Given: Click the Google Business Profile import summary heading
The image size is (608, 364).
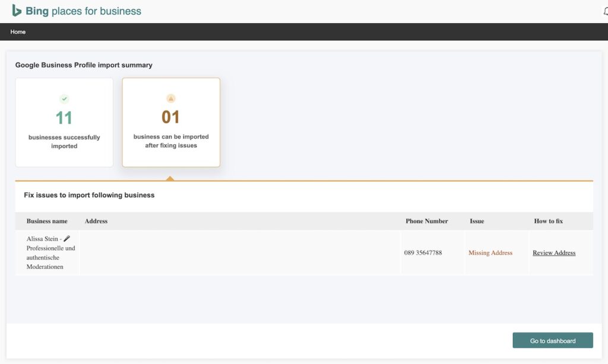Looking at the screenshot, I should coord(84,65).
